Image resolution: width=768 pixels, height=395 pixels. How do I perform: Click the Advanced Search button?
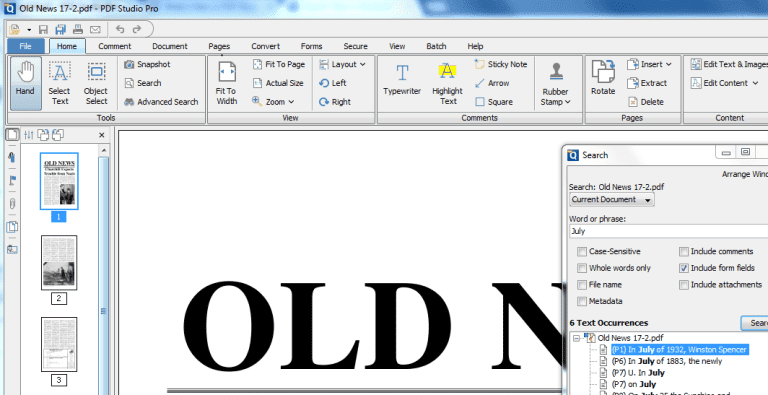click(161, 102)
